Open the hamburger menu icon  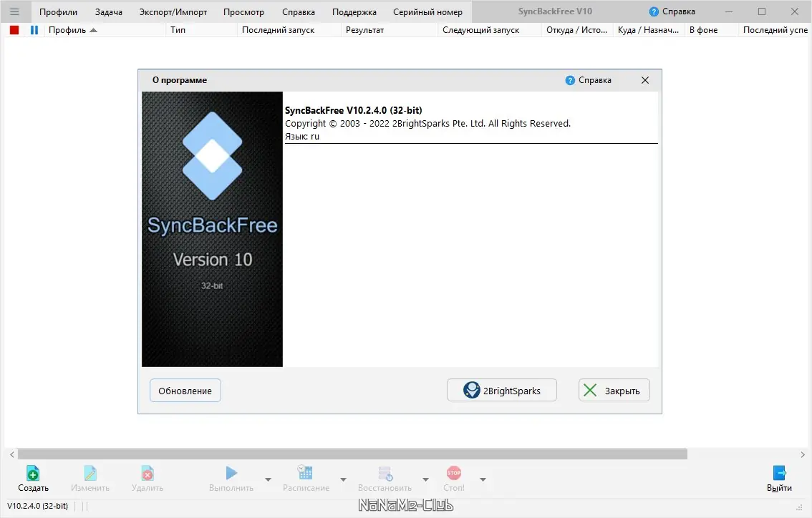pos(14,11)
